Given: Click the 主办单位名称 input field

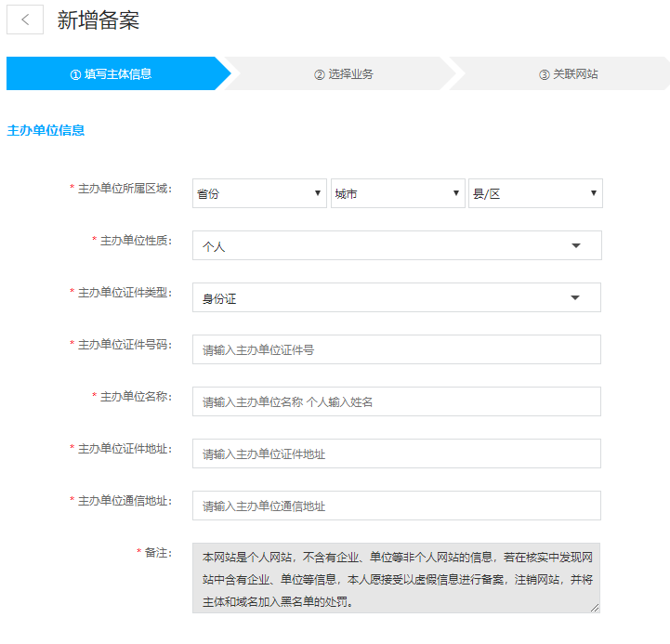Looking at the screenshot, I should tap(396, 402).
